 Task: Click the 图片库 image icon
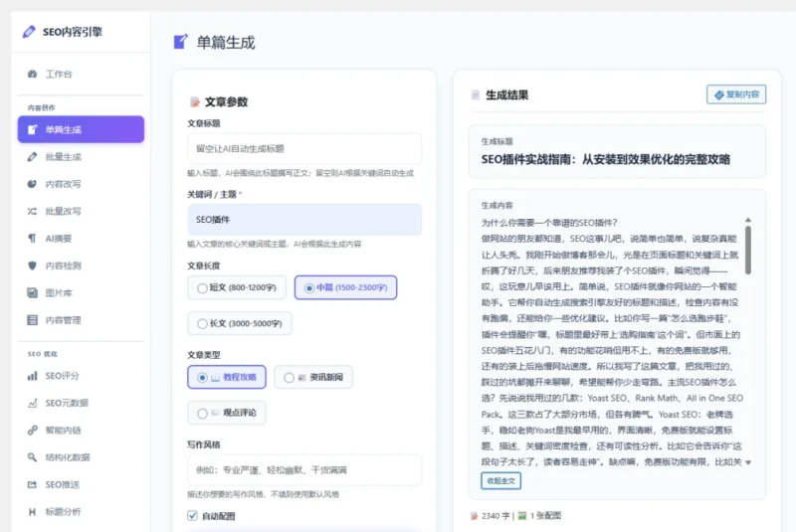(x=33, y=292)
